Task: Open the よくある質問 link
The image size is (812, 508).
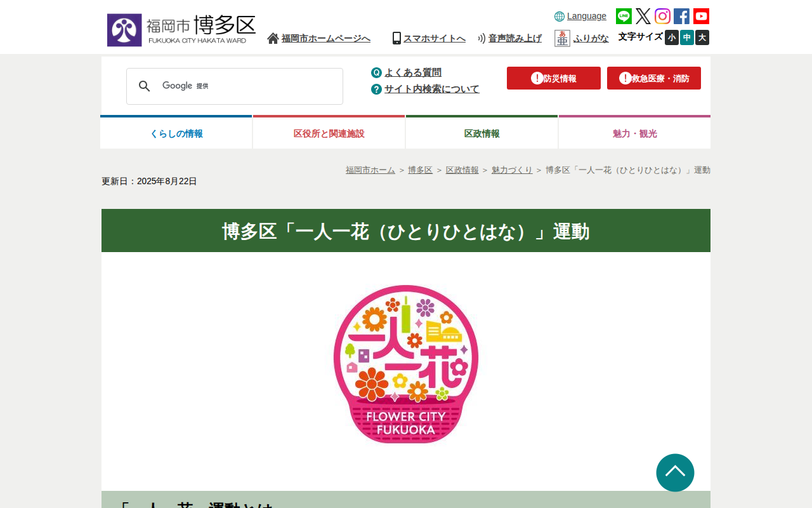Action: 413,72
